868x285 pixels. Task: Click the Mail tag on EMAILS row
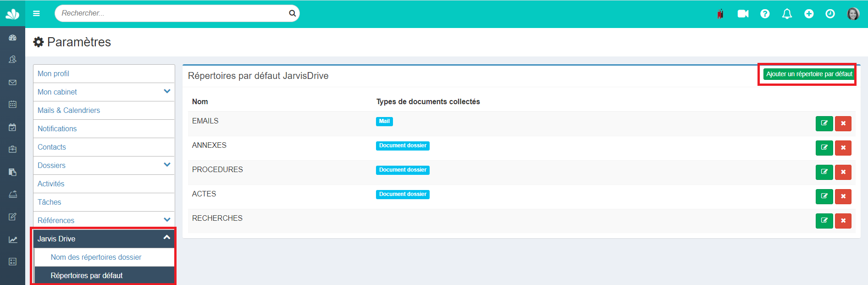click(384, 121)
